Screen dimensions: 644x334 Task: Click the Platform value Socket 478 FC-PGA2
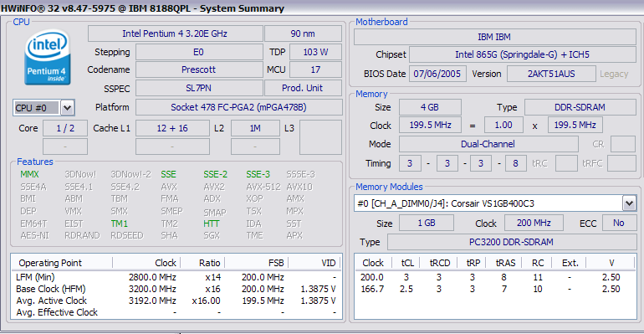[238, 107]
